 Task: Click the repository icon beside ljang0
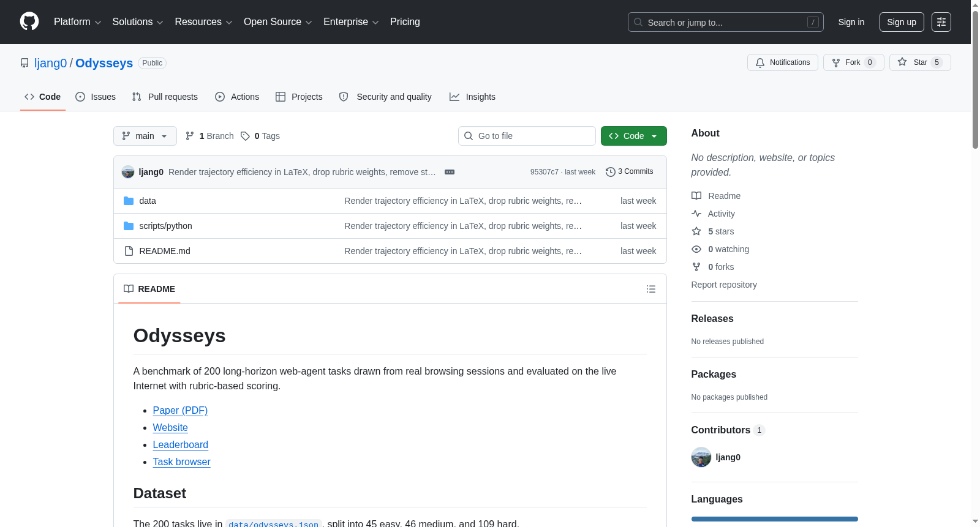pyautogui.click(x=24, y=63)
